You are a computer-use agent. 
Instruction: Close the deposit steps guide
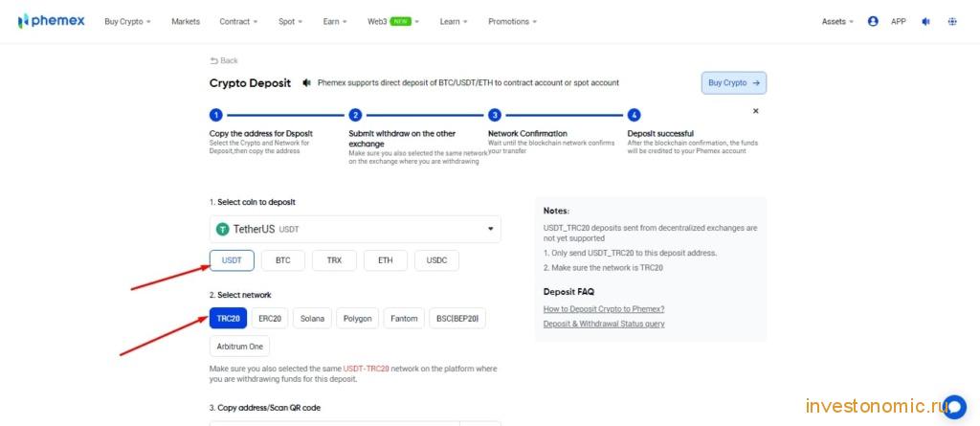click(x=756, y=111)
